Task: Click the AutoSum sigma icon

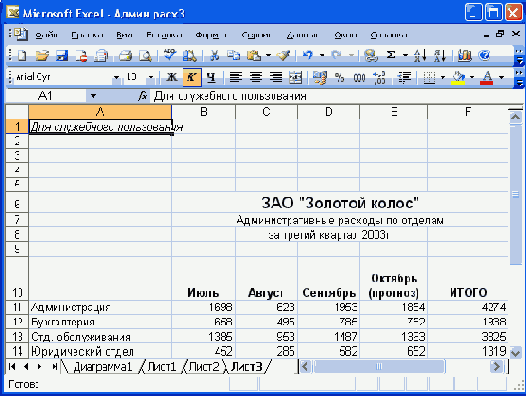Action: [391, 55]
